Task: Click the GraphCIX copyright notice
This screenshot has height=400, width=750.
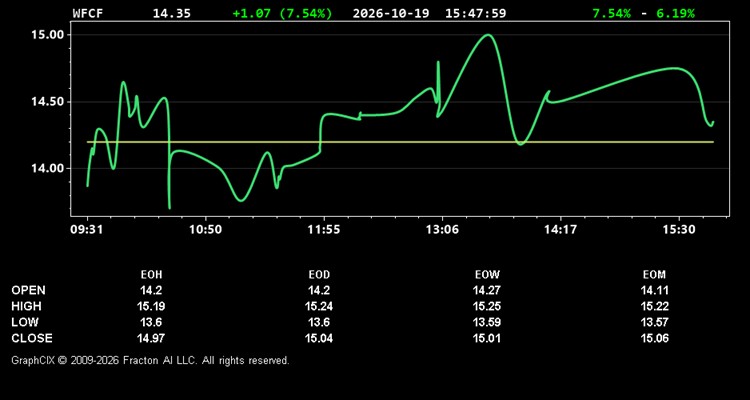Action: coord(150,360)
